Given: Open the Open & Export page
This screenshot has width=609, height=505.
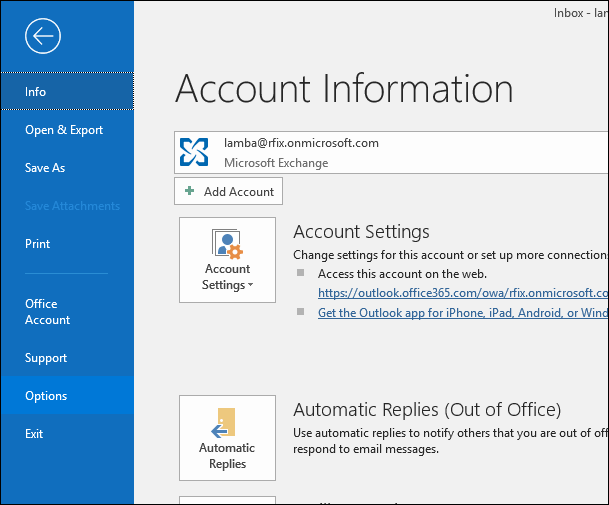Looking at the screenshot, I should tap(66, 130).
